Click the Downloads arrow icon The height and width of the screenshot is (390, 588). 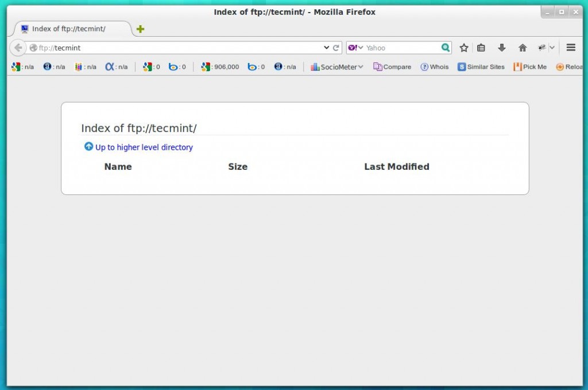(502, 48)
